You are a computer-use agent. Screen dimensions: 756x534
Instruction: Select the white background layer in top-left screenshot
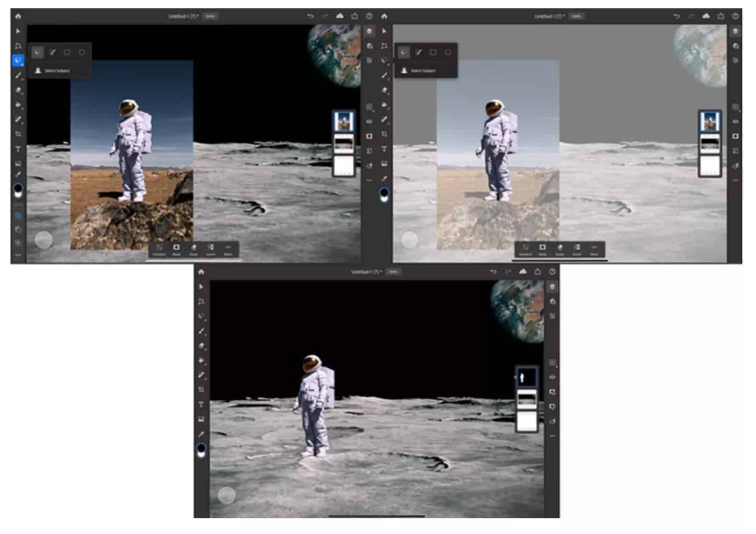343,166
